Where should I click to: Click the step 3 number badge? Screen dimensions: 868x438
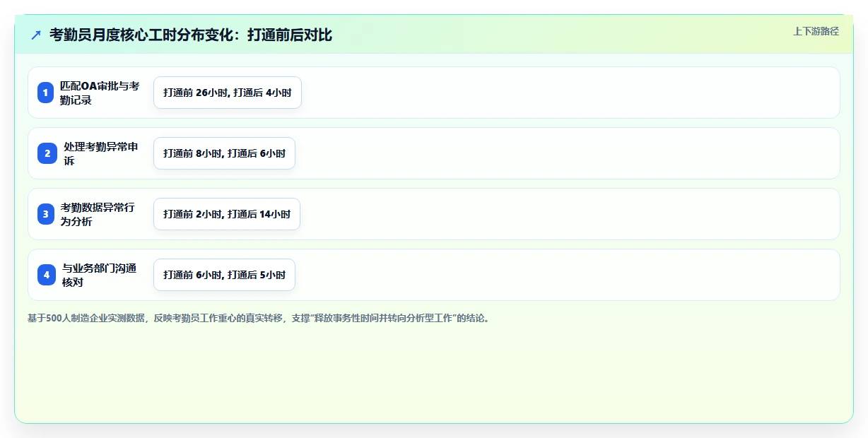tap(46, 214)
